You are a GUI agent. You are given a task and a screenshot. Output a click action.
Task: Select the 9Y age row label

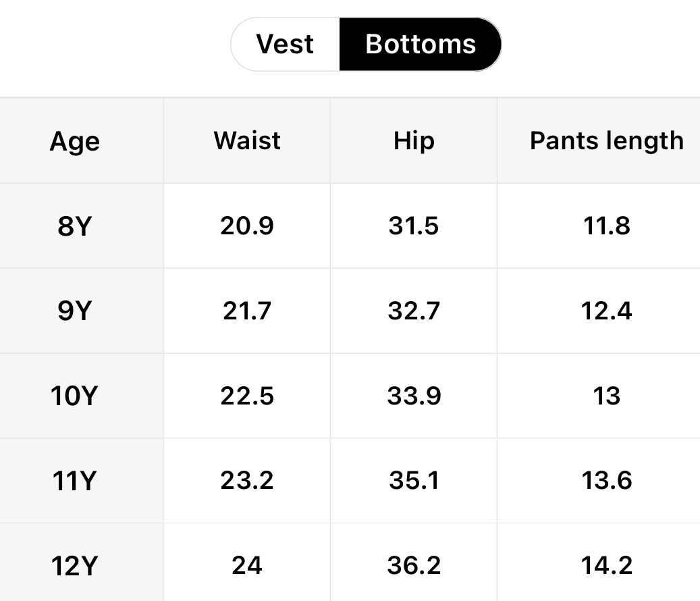[74, 311]
